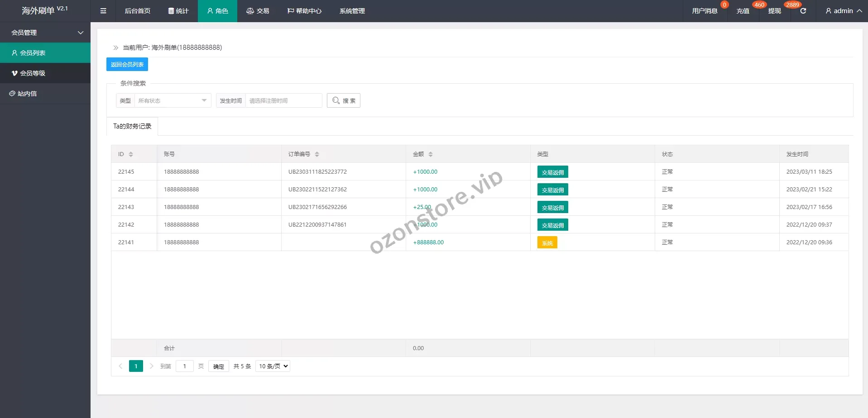Open 用户消息 notifications

pos(705,11)
